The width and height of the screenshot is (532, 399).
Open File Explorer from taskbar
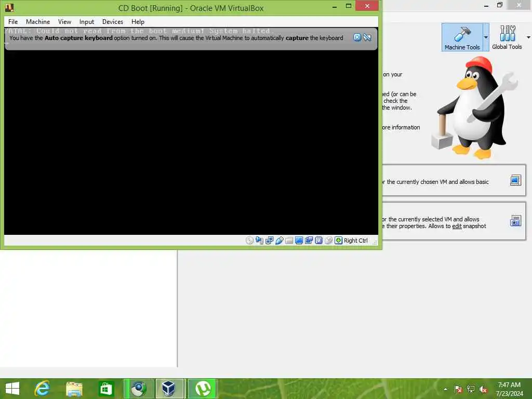74,389
